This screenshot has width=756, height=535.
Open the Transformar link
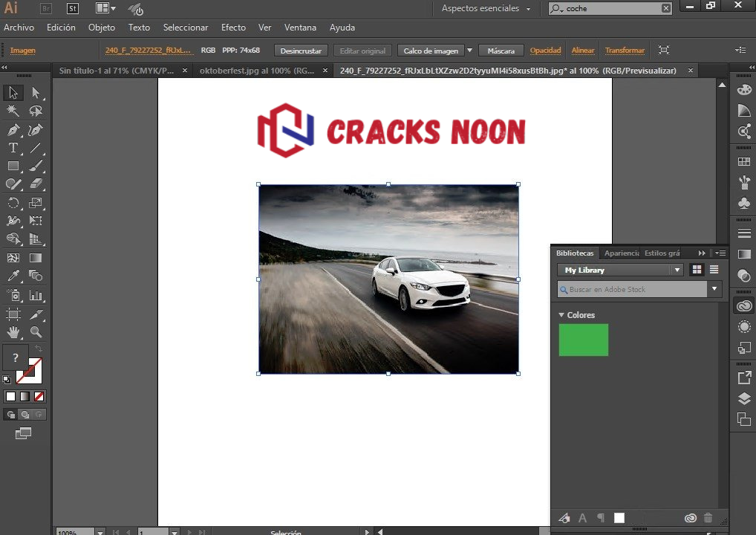click(x=625, y=51)
